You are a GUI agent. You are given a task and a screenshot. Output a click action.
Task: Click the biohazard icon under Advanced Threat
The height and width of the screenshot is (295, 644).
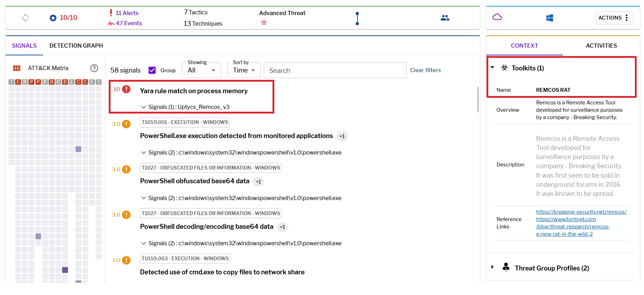[x=264, y=22]
